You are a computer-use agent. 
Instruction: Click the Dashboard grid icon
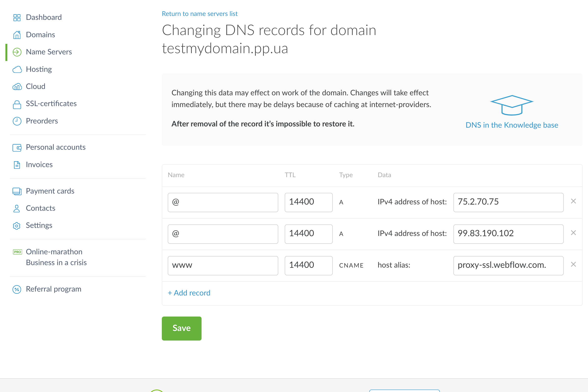(x=17, y=17)
